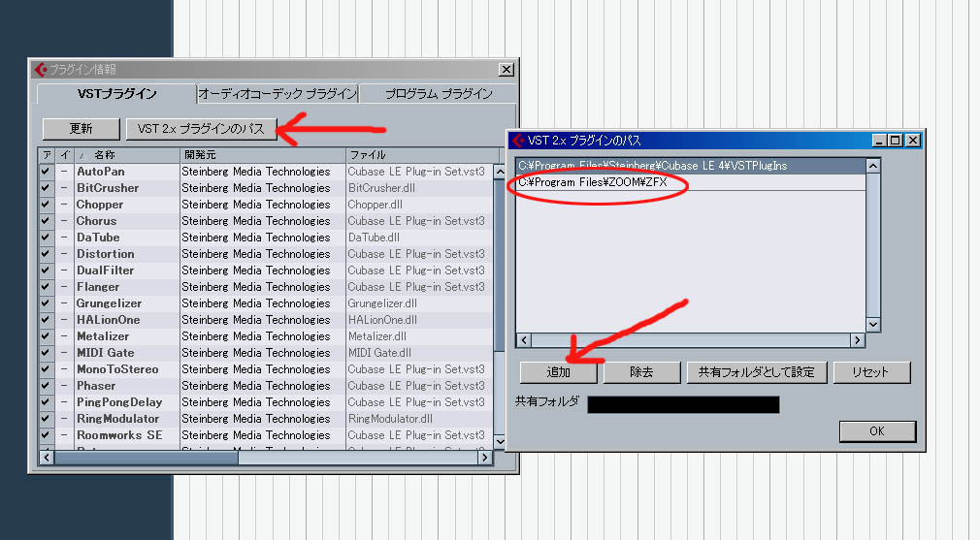Maximize the VST 2.x path dialog
Screen dimensions: 980x540
pos(896,141)
